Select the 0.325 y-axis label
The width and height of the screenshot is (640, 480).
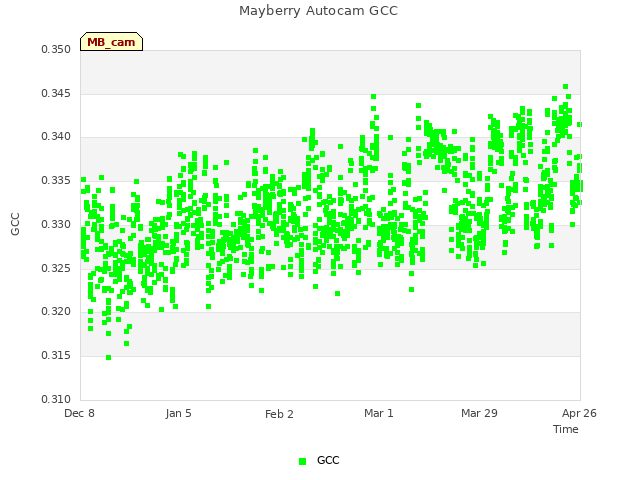(56, 269)
